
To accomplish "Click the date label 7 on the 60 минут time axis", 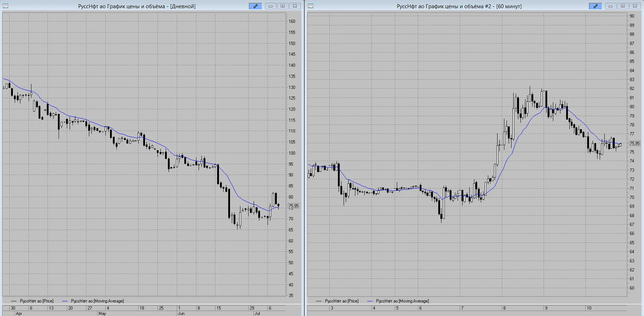I will coord(462,308).
